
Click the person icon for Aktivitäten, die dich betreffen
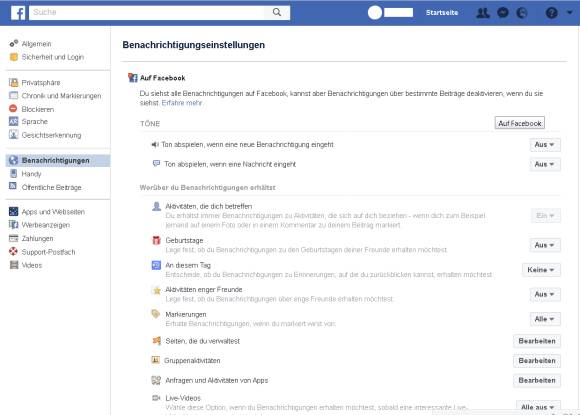click(x=156, y=206)
